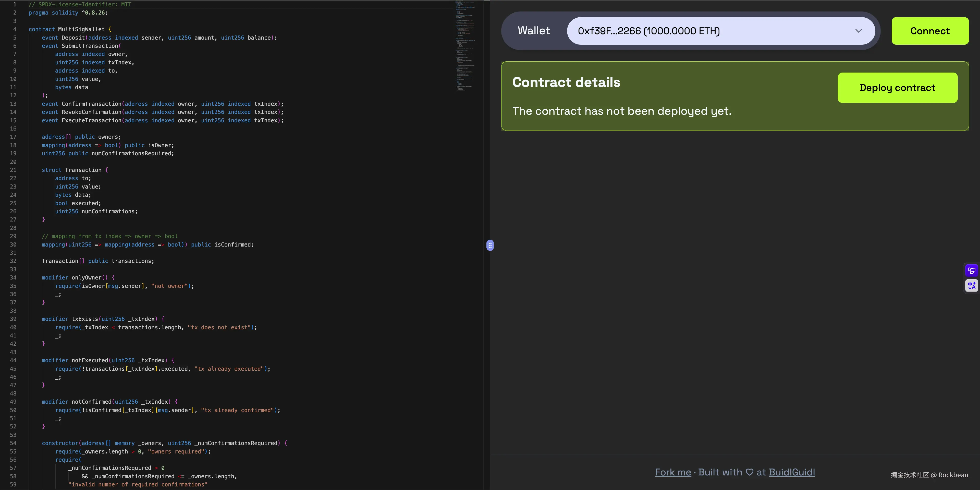Open the Fork me link

point(673,472)
